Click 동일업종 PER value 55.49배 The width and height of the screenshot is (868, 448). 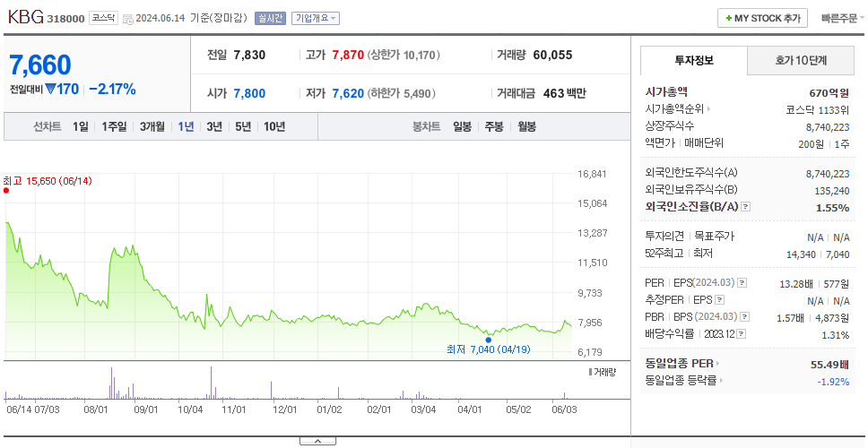point(829,365)
